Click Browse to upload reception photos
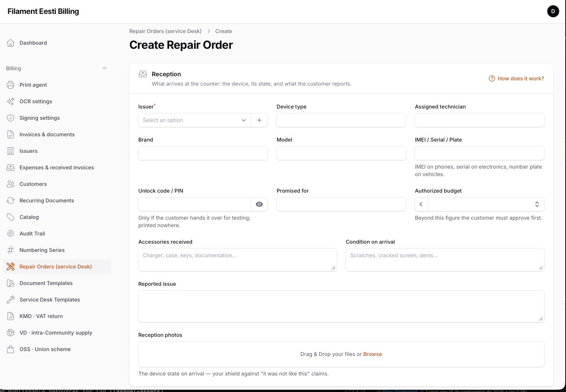 (372, 354)
